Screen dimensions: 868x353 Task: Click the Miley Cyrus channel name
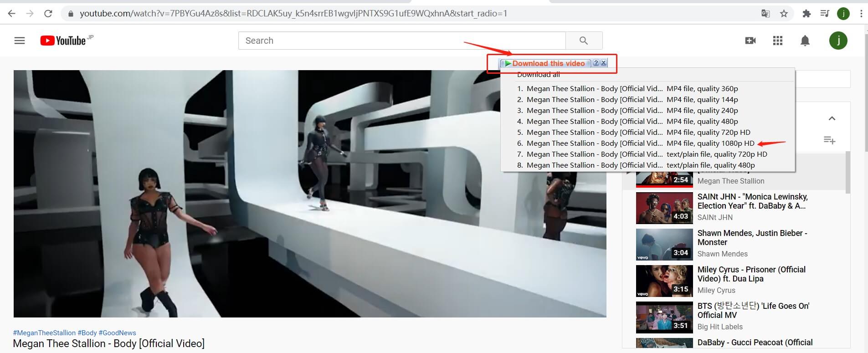pos(716,290)
